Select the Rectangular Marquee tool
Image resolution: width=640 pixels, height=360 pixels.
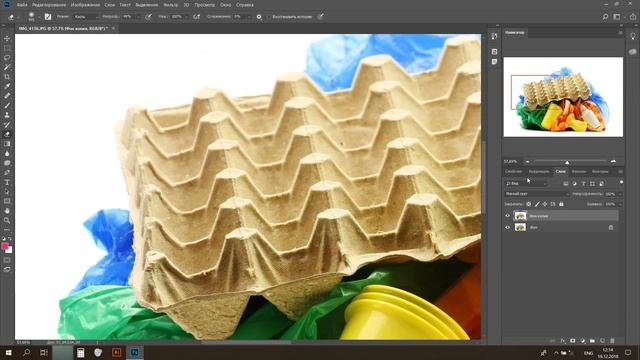coord(7,48)
